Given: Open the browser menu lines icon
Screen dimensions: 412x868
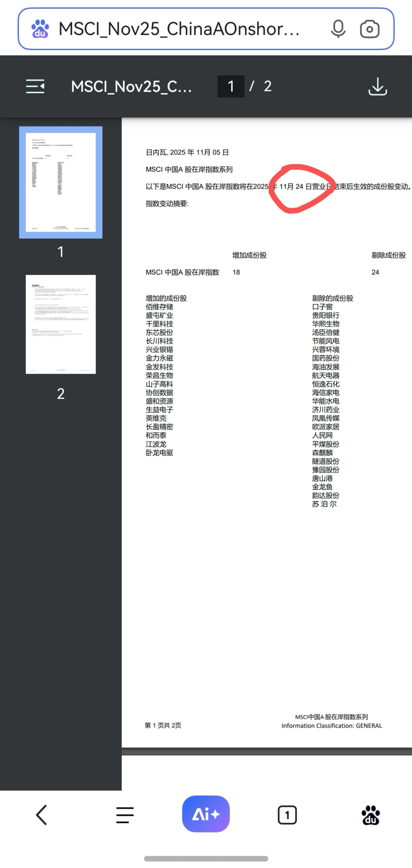Looking at the screenshot, I should tap(125, 815).
